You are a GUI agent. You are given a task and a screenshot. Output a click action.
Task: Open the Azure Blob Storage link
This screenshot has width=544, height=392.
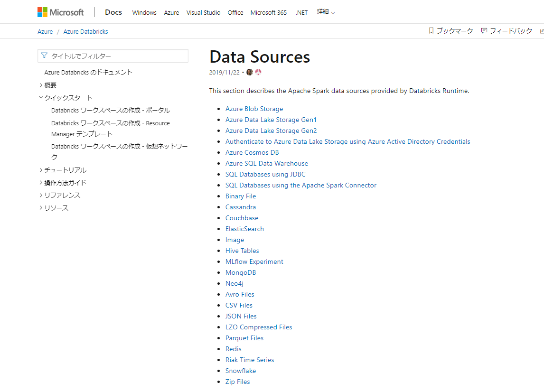(x=254, y=109)
